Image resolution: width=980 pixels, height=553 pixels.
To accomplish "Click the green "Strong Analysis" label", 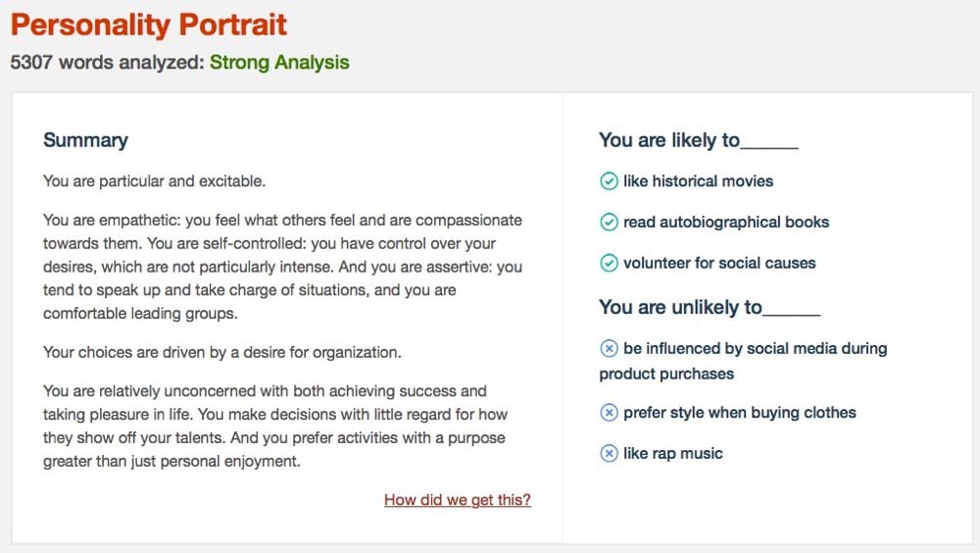I will pyautogui.click(x=279, y=63).
